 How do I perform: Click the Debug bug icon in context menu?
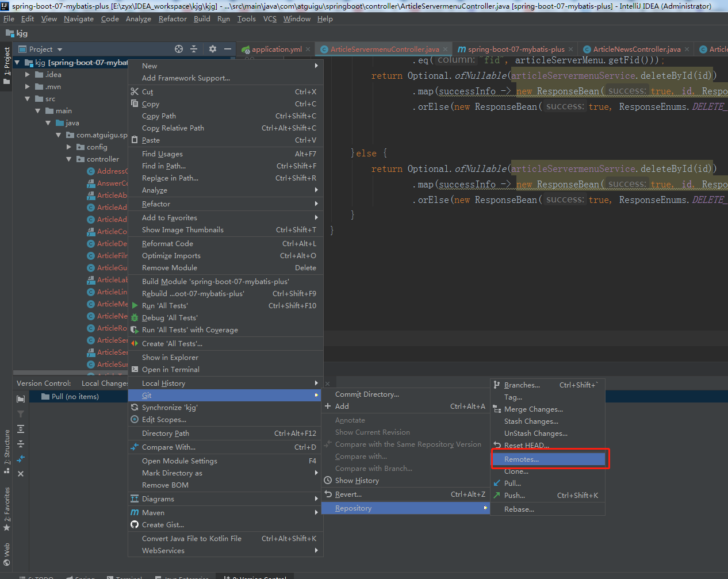pos(135,317)
